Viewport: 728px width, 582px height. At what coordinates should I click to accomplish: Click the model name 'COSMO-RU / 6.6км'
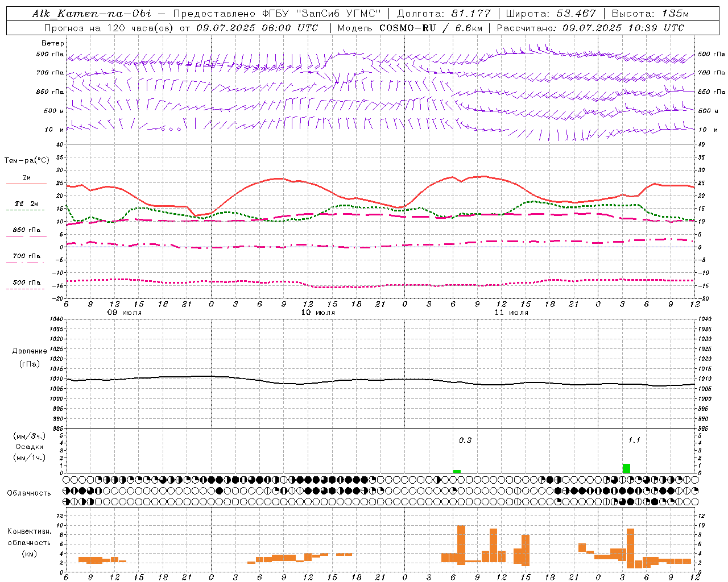[432, 28]
